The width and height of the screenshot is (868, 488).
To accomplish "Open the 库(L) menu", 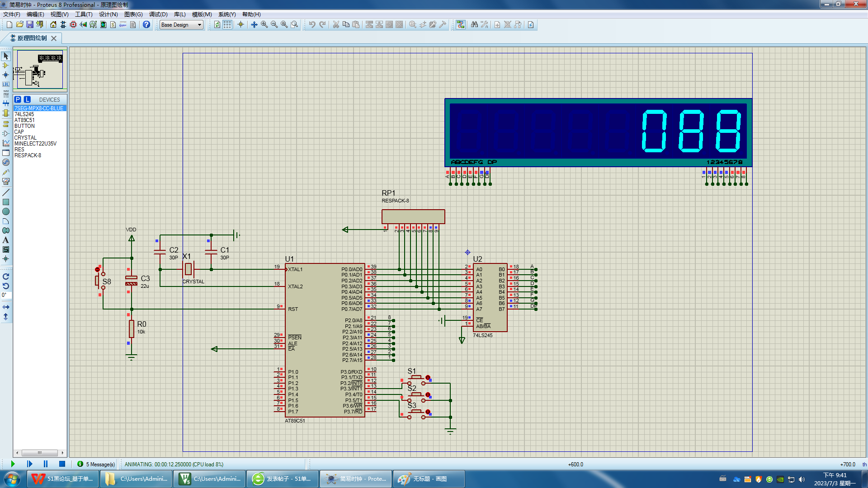I will coord(180,14).
